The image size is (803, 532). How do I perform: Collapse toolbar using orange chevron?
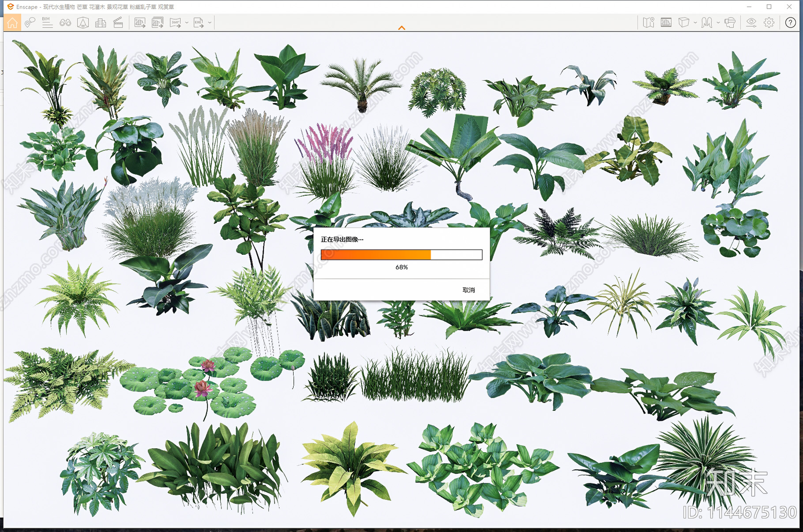pos(401,28)
